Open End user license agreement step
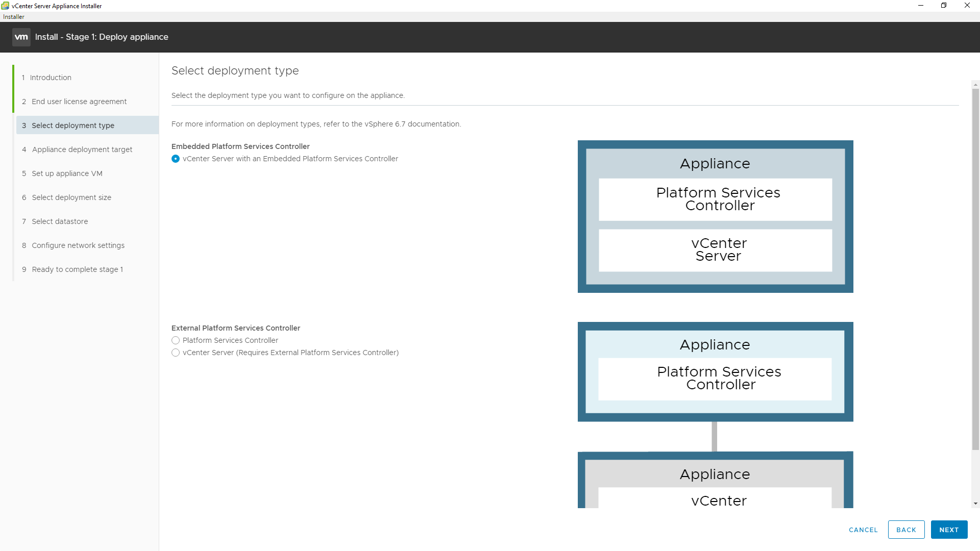This screenshot has height=551, width=980. (79, 102)
